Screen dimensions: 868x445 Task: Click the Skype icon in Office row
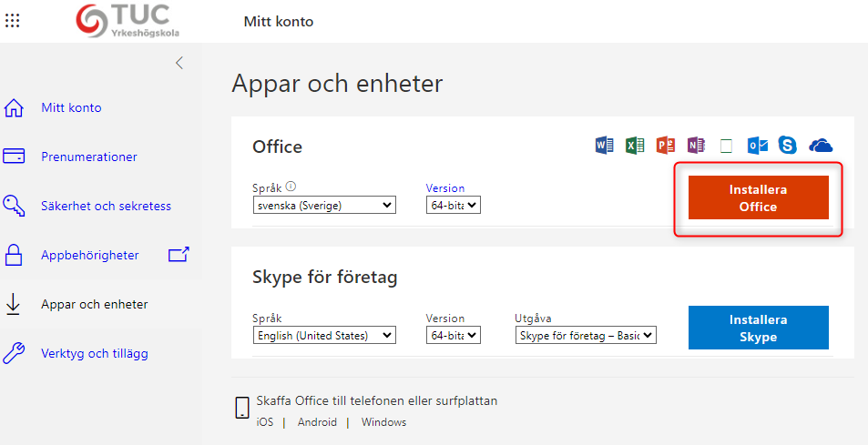click(x=788, y=146)
